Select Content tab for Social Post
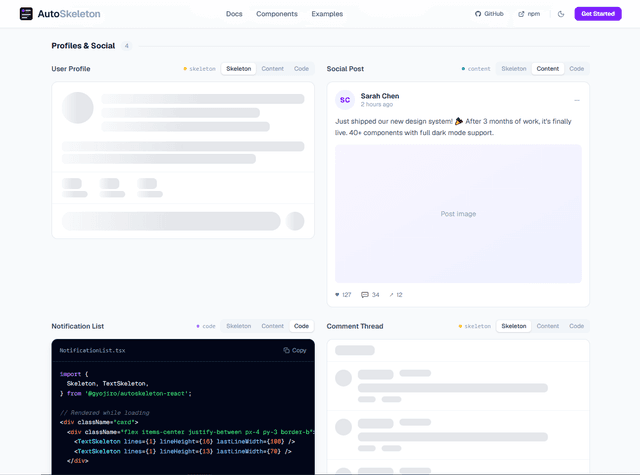Viewport: 640px width, 475px height. click(x=548, y=69)
